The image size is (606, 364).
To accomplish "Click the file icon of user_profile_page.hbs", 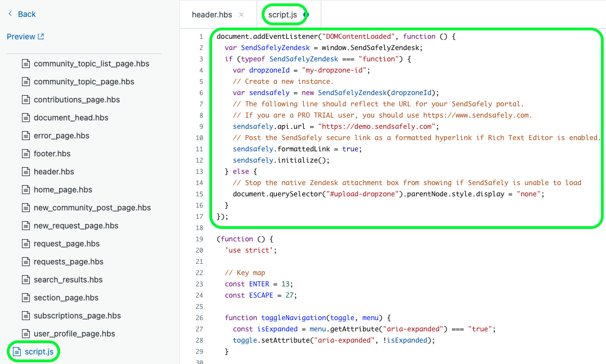I will click(26, 334).
